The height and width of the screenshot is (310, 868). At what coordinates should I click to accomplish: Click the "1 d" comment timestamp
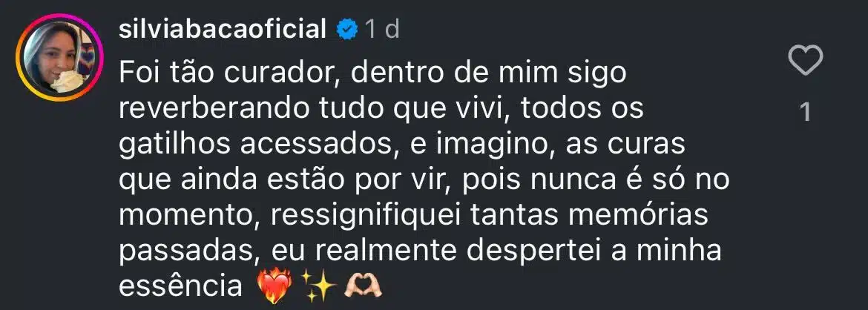point(382,30)
